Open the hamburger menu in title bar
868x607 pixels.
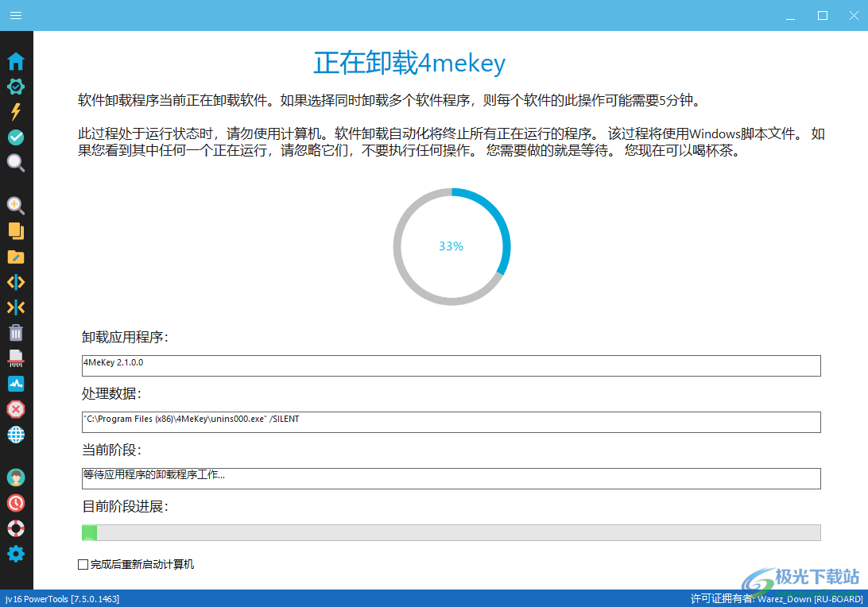point(16,16)
